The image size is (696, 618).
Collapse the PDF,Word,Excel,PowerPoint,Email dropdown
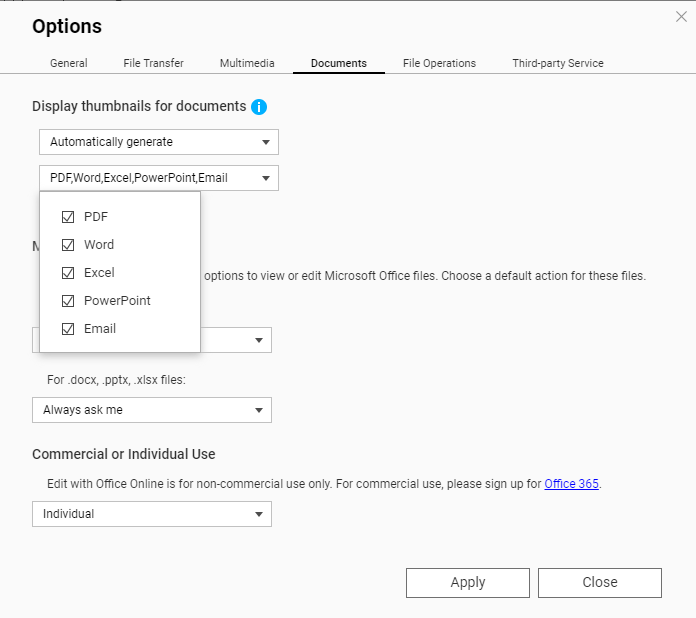point(158,178)
